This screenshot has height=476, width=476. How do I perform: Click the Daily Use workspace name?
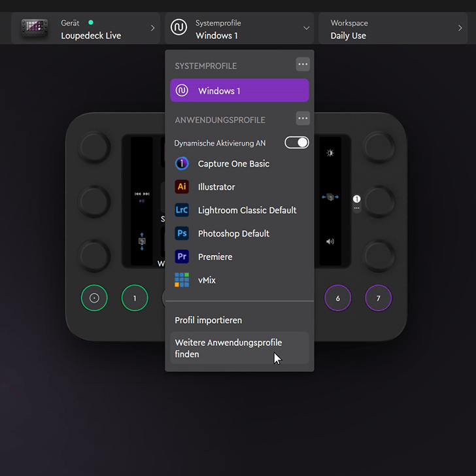(348, 36)
